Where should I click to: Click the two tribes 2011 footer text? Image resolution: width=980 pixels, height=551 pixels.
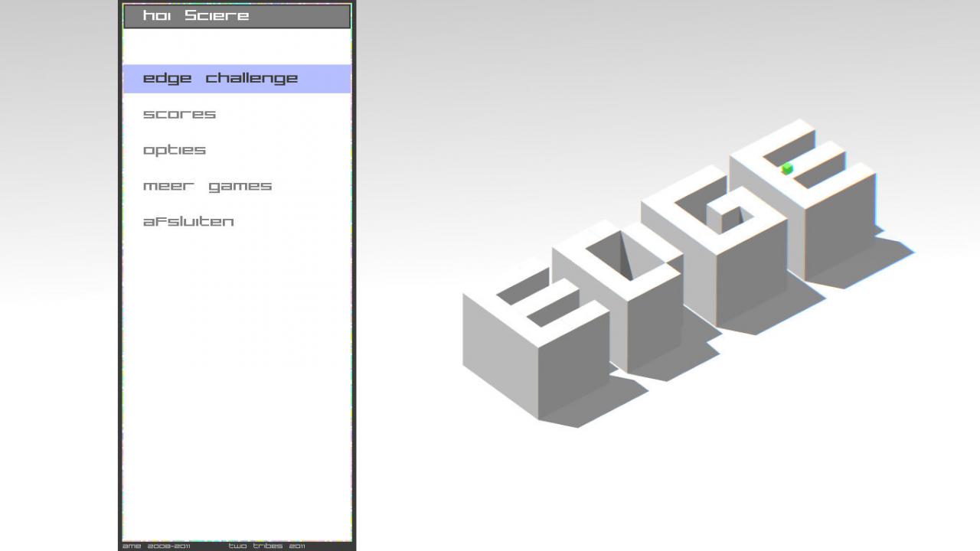point(266,546)
